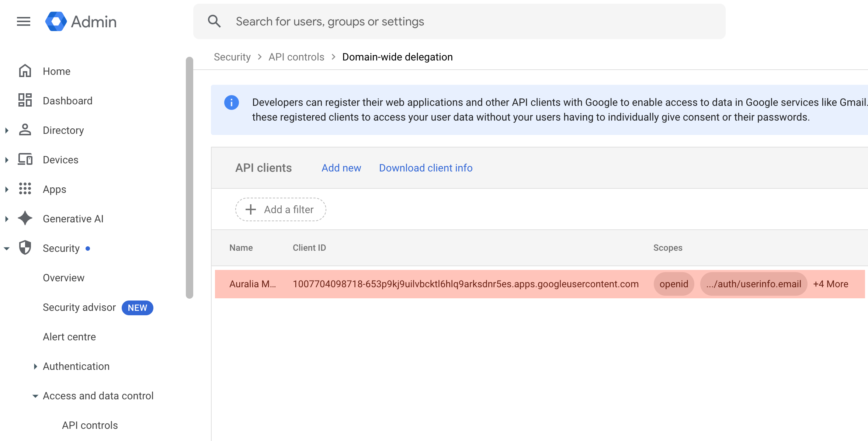Expand the Authentication section
The width and height of the screenshot is (868, 441).
(x=35, y=366)
